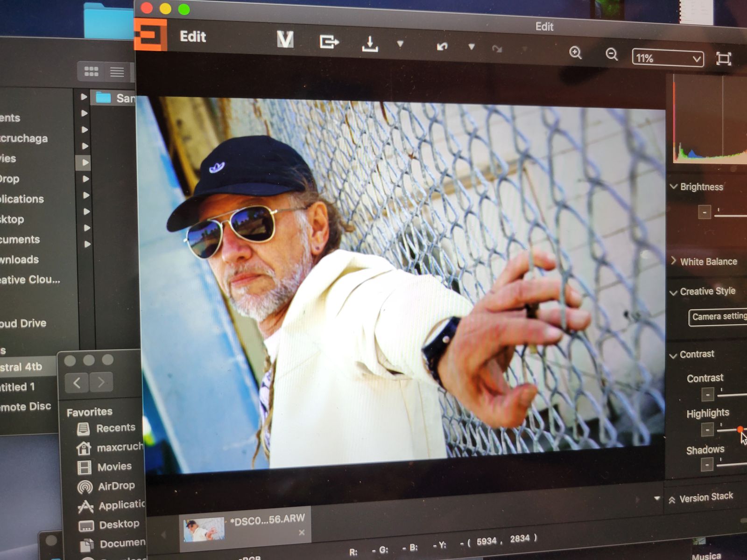Click the zoom in magnifier
This screenshot has height=560, width=747.
point(575,53)
